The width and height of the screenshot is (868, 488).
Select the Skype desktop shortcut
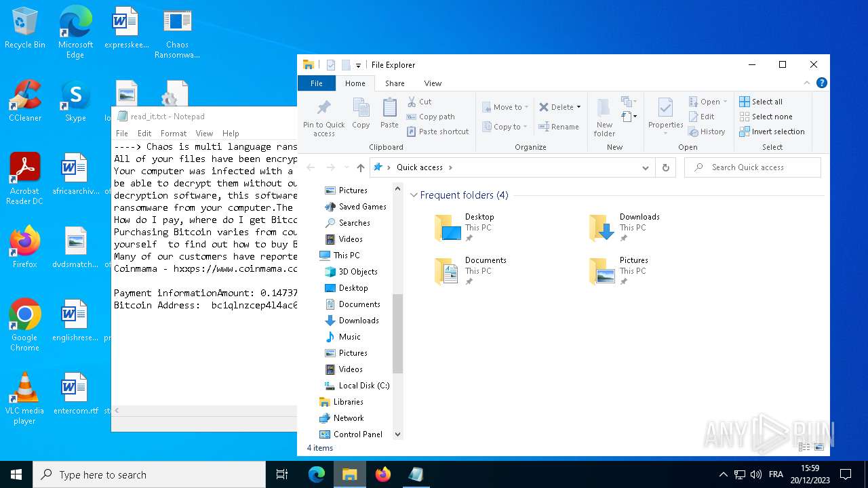(x=75, y=102)
